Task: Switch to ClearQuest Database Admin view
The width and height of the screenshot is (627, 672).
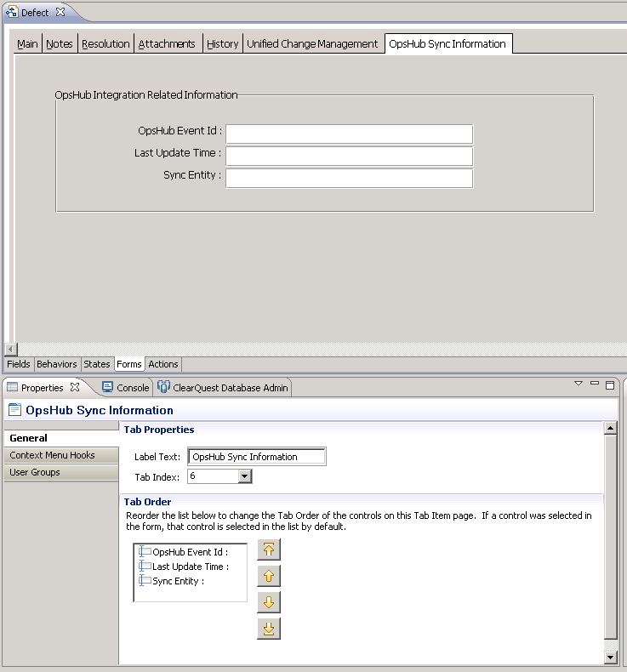Action: pyautogui.click(x=224, y=388)
